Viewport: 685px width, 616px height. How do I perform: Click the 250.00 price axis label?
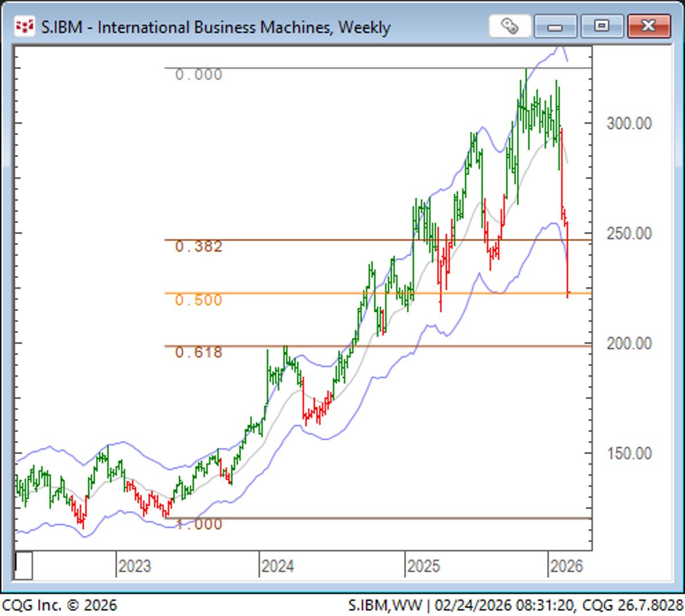click(x=628, y=233)
